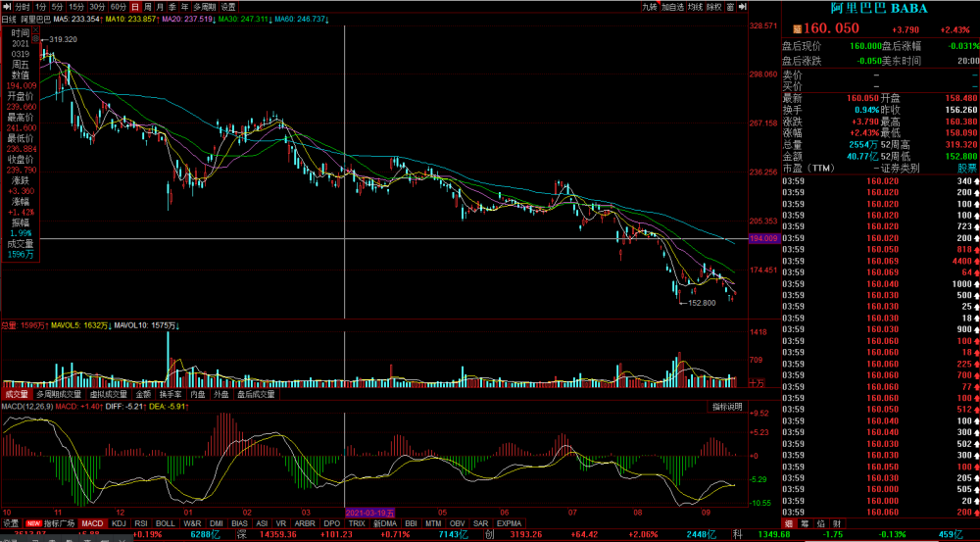The width and height of the screenshot is (980, 542).
Task: Select the BBI indicator
Action: coord(412,523)
